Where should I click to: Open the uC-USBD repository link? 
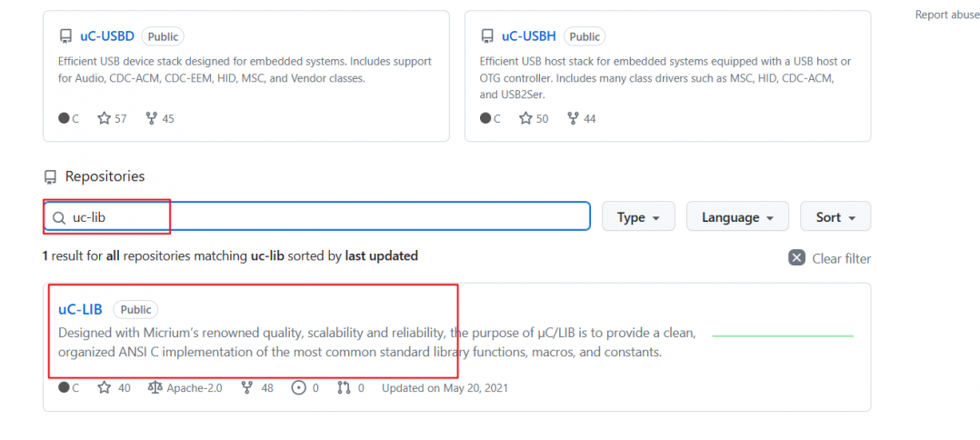105,36
